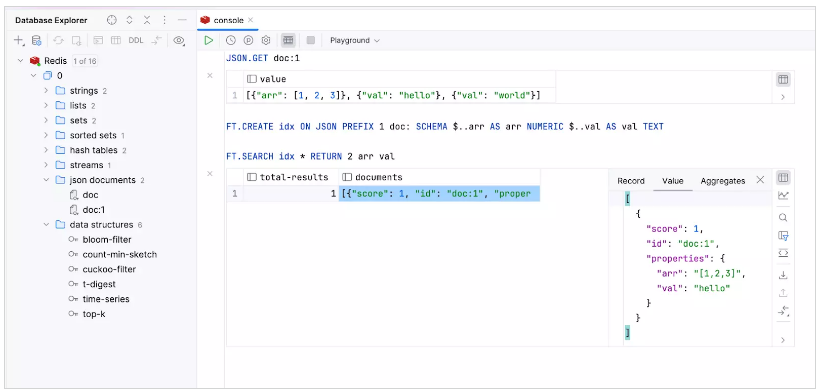Switch to the Record tab
The width and height of the screenshot is (822, 392).
(631, 181)
